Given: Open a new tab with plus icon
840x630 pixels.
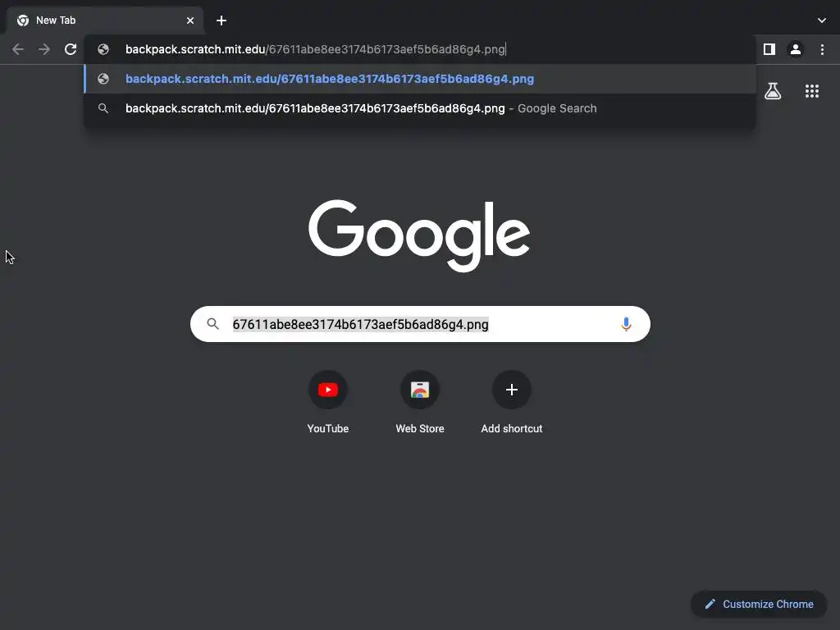Looking at the screenshot, I should (x=221, y=21).
